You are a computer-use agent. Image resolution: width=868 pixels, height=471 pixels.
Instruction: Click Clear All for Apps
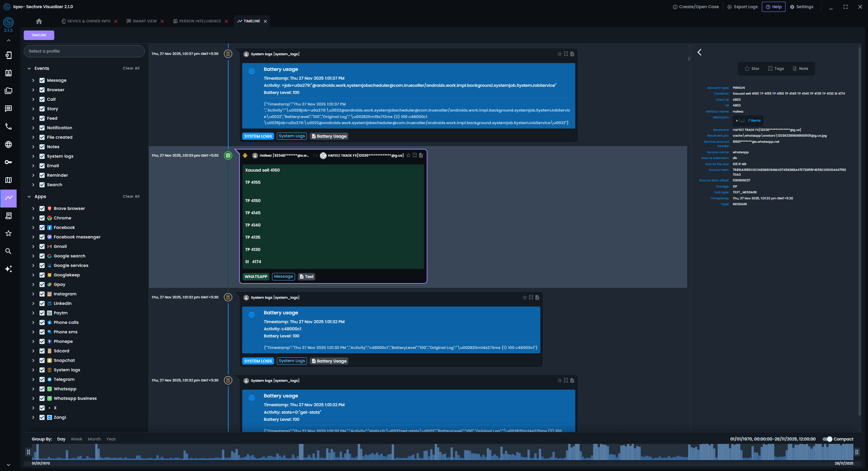tap(131, 197)
